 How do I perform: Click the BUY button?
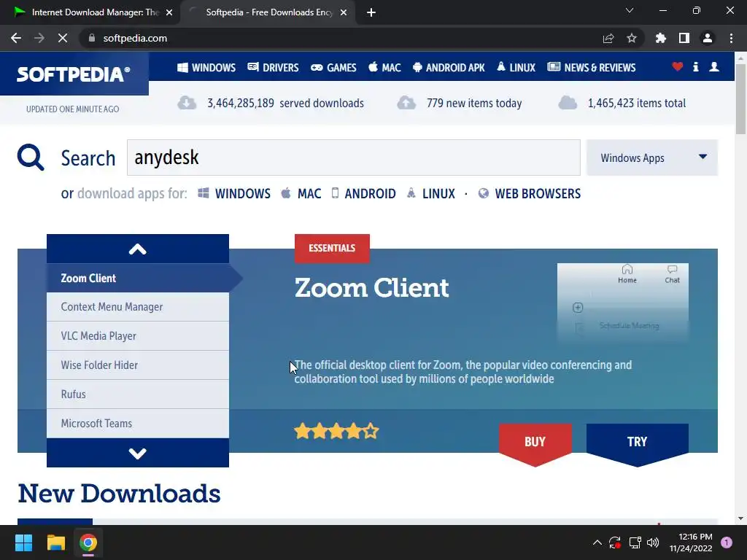click(x=535, y=442)
